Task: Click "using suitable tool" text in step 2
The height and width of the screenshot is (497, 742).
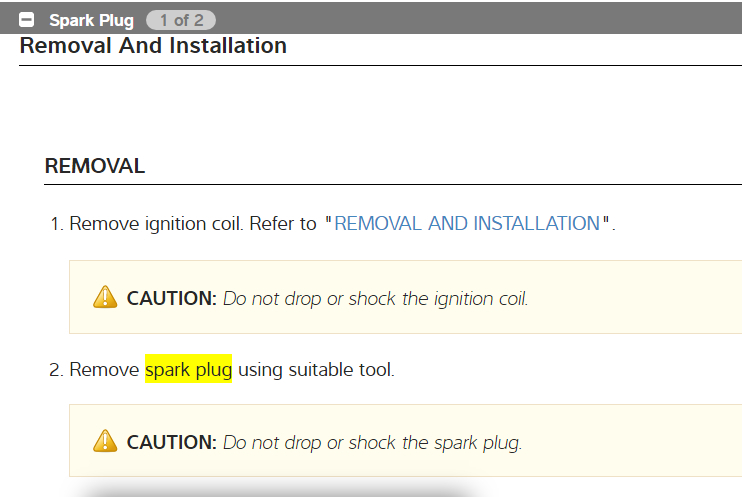Action: tap(316, 370)
